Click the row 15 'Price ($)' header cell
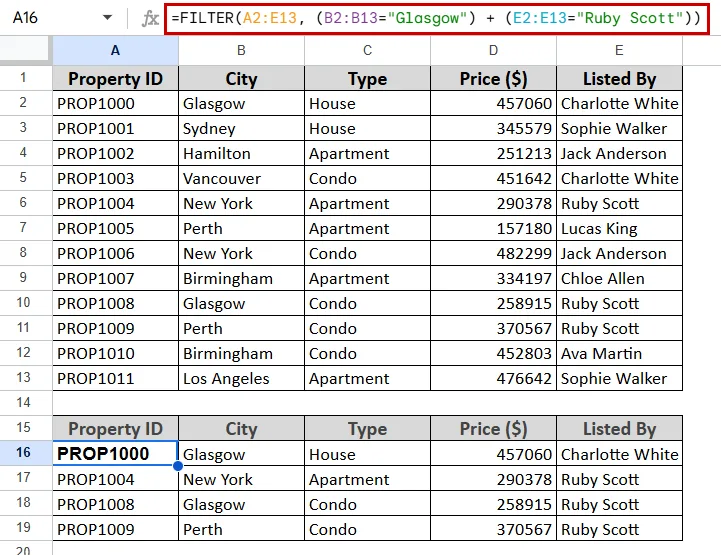Screen dimensions: 721x555 click(493, 429)
